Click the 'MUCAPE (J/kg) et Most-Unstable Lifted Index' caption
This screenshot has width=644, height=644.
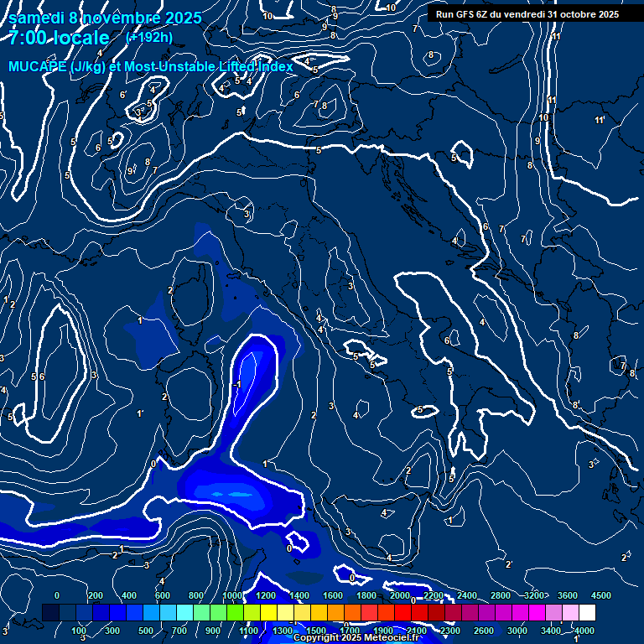tap(151, 66)
